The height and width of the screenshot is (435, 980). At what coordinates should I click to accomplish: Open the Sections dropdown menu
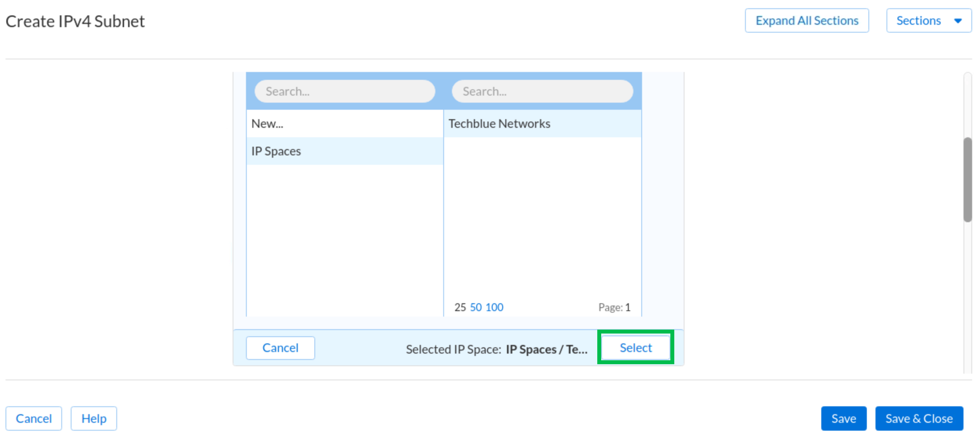(919, 21)
